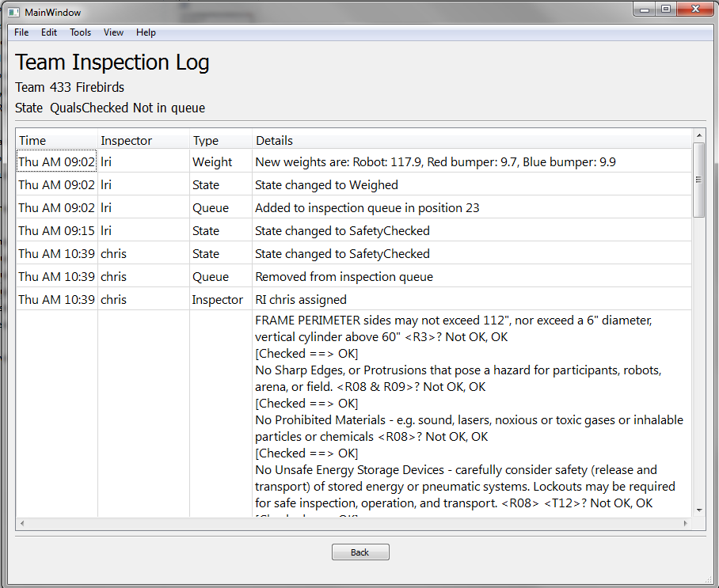Click vertical scrollbar down arrow

pos(698,510)
